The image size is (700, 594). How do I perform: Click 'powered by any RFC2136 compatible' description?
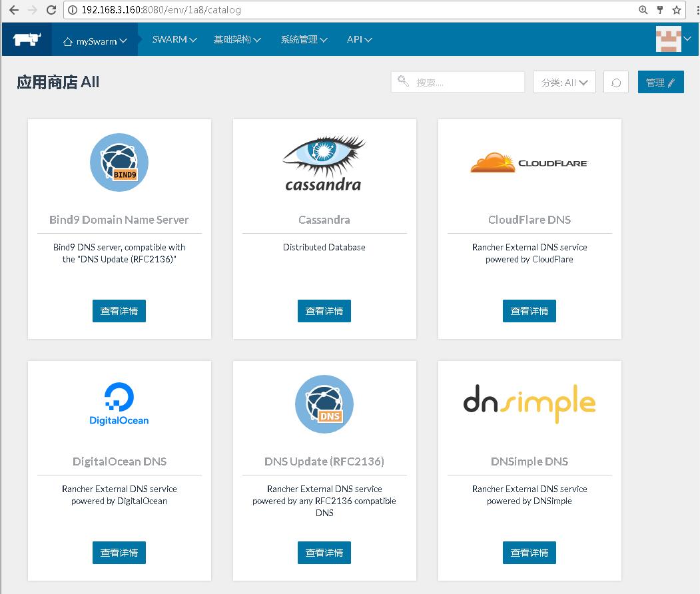point(324,501)
